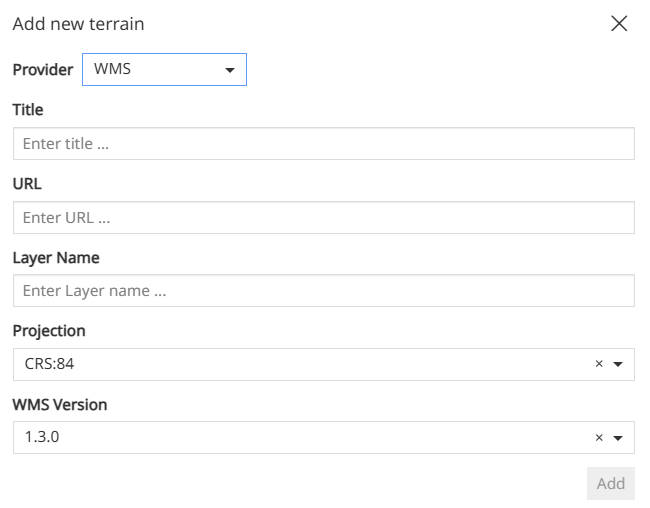Click the Add new terrain heading
The height and width of the screenshot is (508, 650).
click(78, 23)
